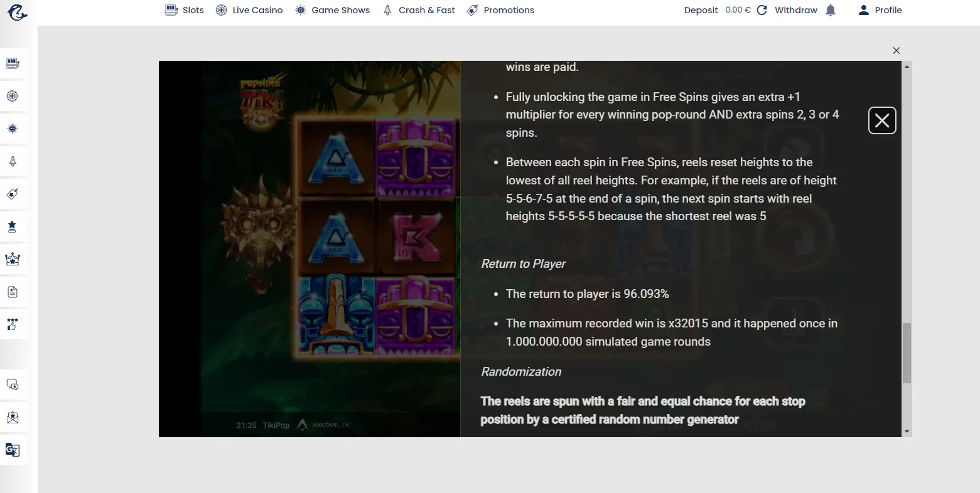Click the promotions tag sidebar icon

[x=13, y=194]
